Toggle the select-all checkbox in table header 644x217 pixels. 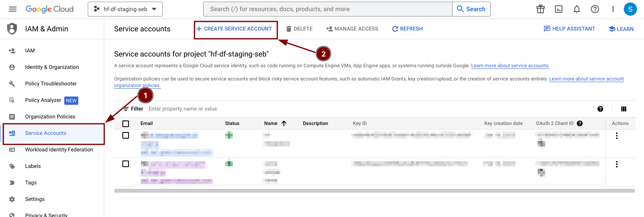pyautogui.click(x=126, y=124)
